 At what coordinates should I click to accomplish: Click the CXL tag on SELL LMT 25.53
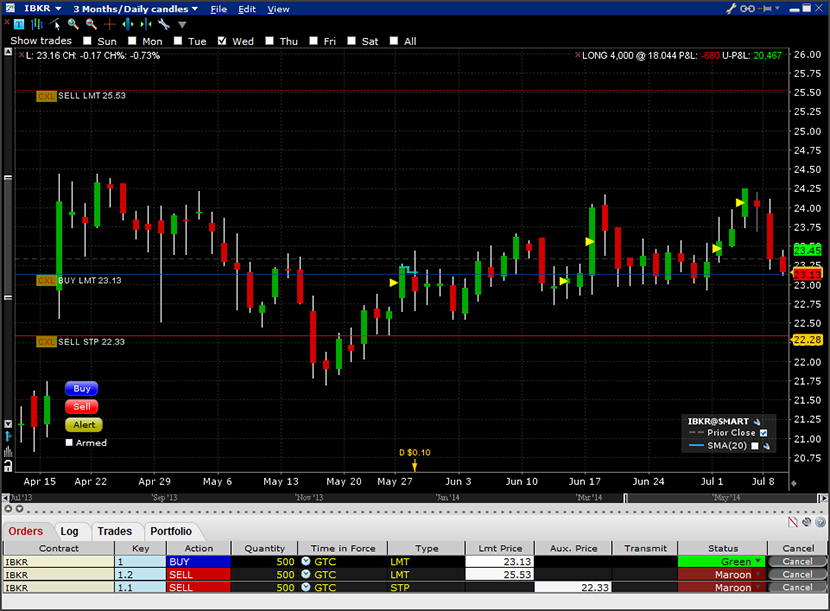pyautogui.click(x=46, y=96)
